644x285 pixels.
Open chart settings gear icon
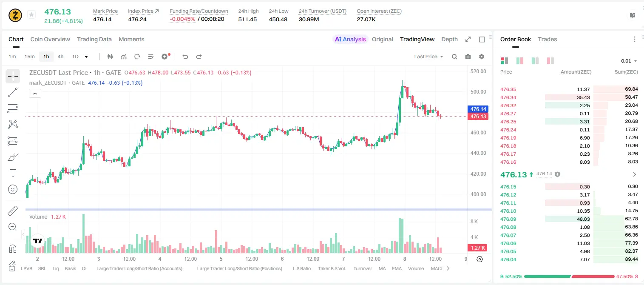click(482, 57)
